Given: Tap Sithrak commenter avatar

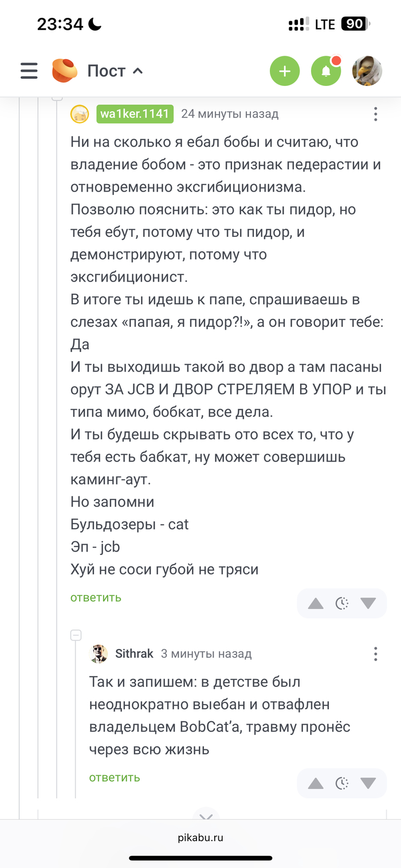Looking at the screenshot, I should 99,654.
